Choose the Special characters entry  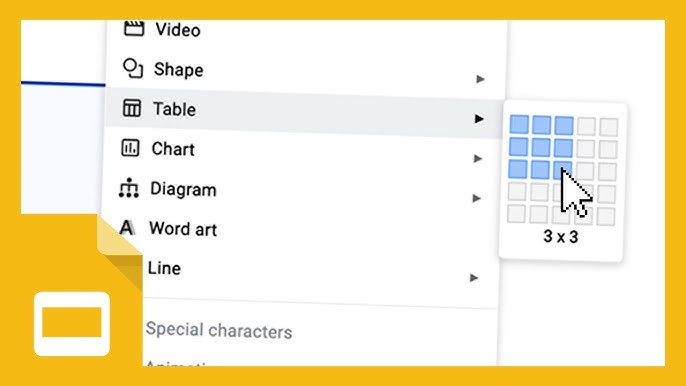[219, 330]
